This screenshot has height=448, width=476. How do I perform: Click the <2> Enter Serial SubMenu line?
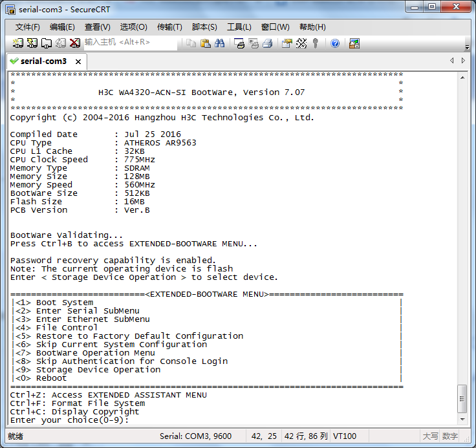point(78,311)
